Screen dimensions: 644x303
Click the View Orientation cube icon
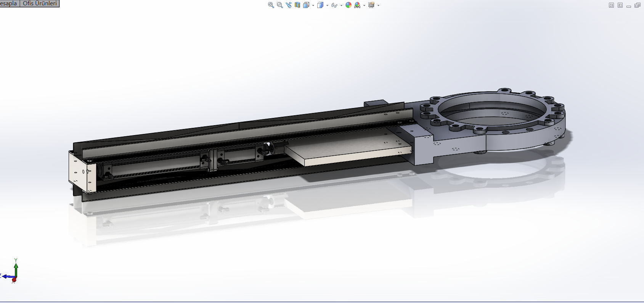[x=306, y=5]
